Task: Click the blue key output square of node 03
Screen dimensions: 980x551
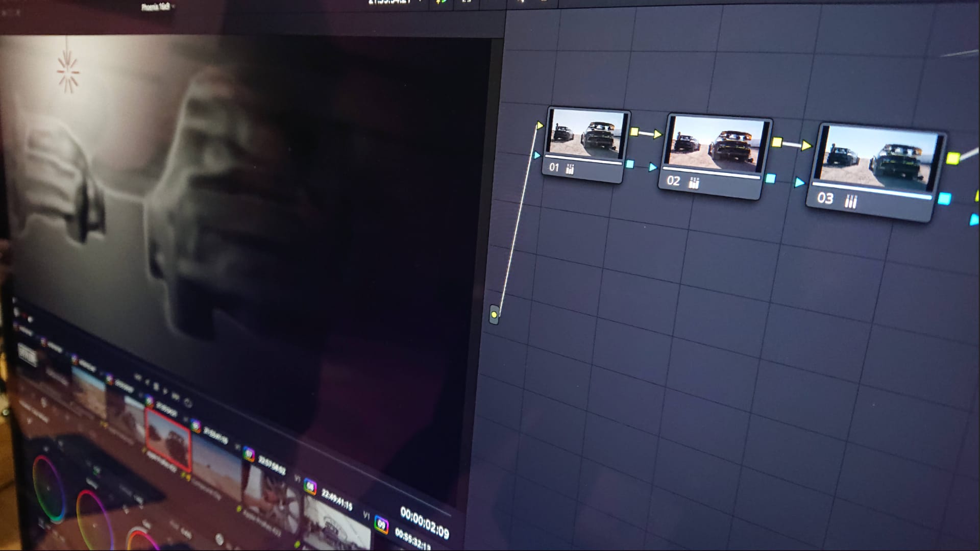Action: click(945, 198)
